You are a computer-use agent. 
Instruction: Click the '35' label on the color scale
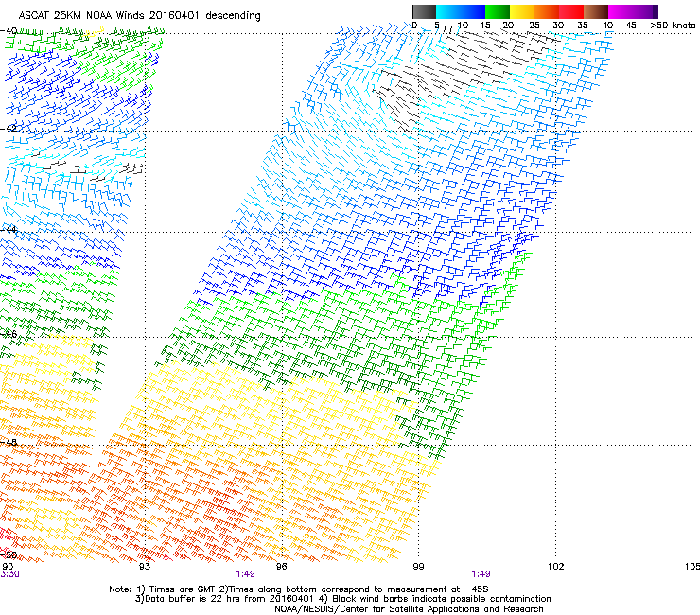[x=583, y=26]
